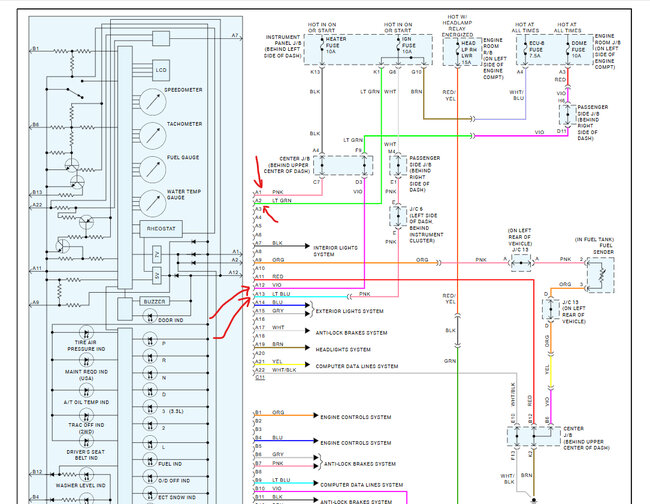Click the INTERIOR LIGHTS SYSTEM label

[x=335, y=251]
